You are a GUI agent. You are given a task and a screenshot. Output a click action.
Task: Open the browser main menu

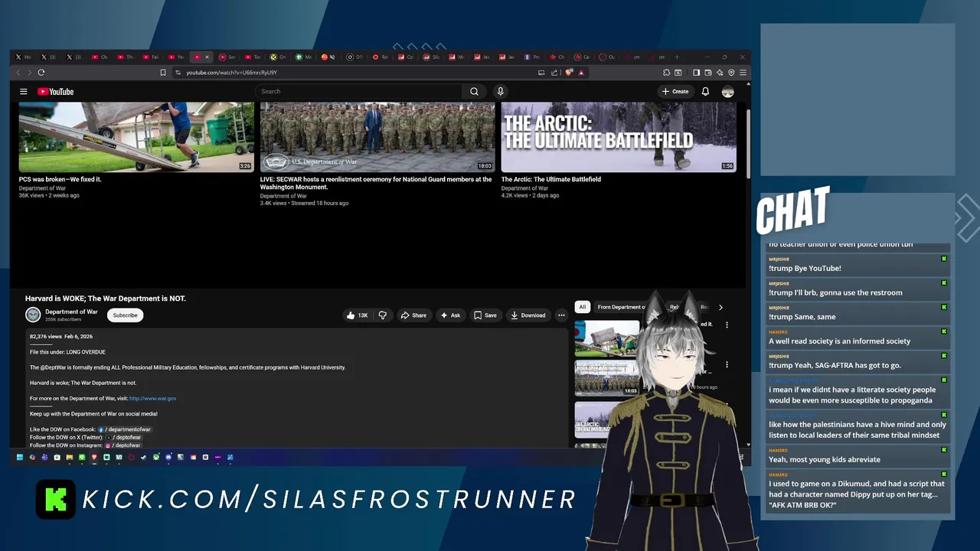pos(743,73)
